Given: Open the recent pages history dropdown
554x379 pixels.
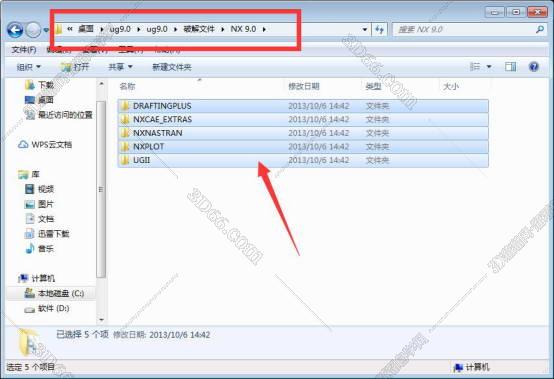Looking at the screenshot, I should 46,30.
